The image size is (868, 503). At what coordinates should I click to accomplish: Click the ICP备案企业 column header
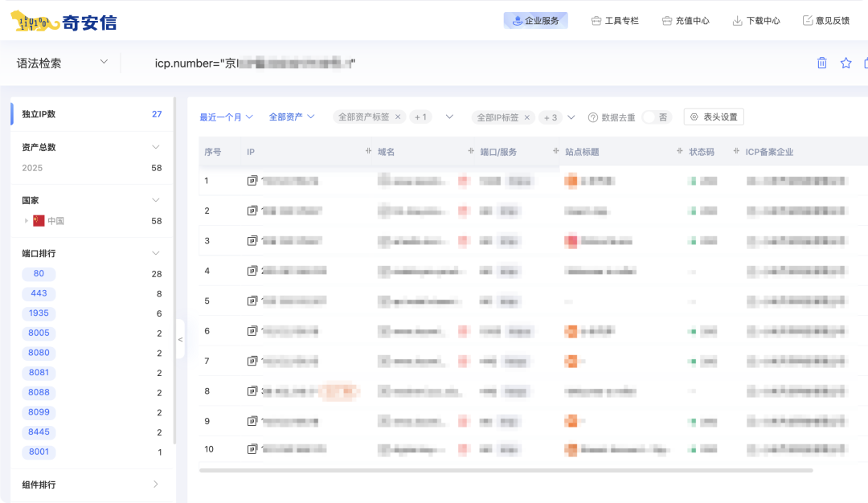769,152
